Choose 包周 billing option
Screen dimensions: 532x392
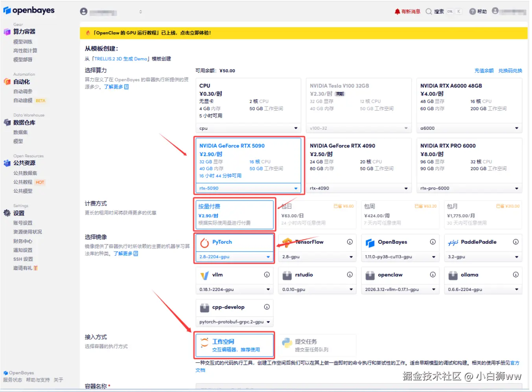(x=400, y=214)
